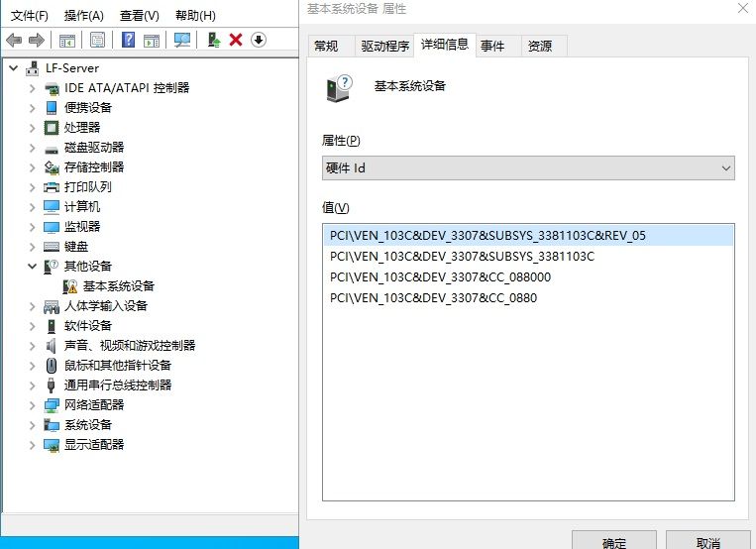Select the 软件设备 tree item
Screen dimensions: 756x549
click(x=88, y=326)
